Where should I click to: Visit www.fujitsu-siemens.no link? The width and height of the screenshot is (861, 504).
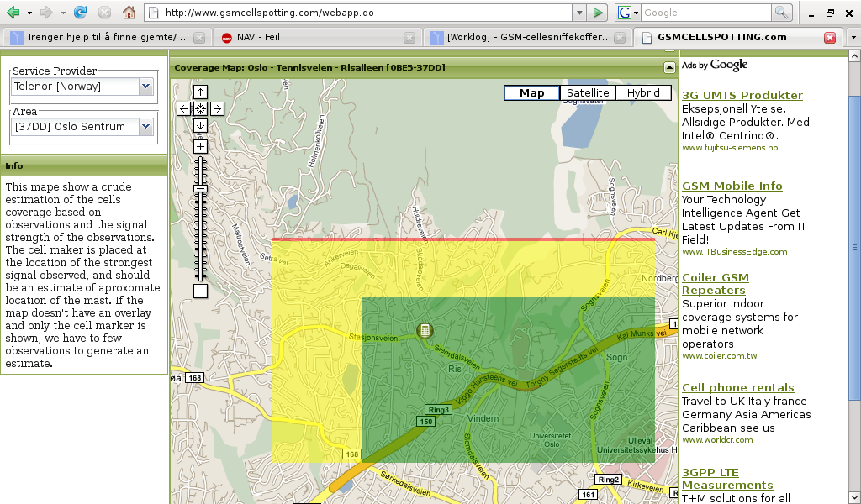730,148
